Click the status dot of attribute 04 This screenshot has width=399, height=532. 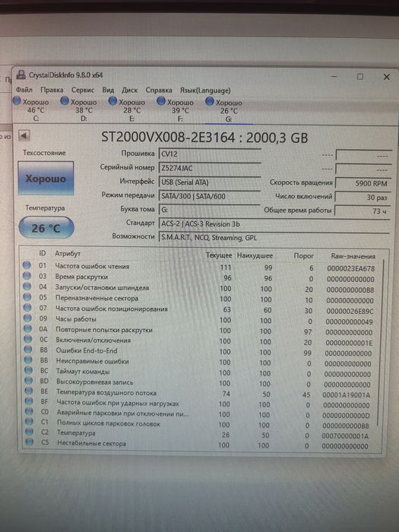point(27,287)
